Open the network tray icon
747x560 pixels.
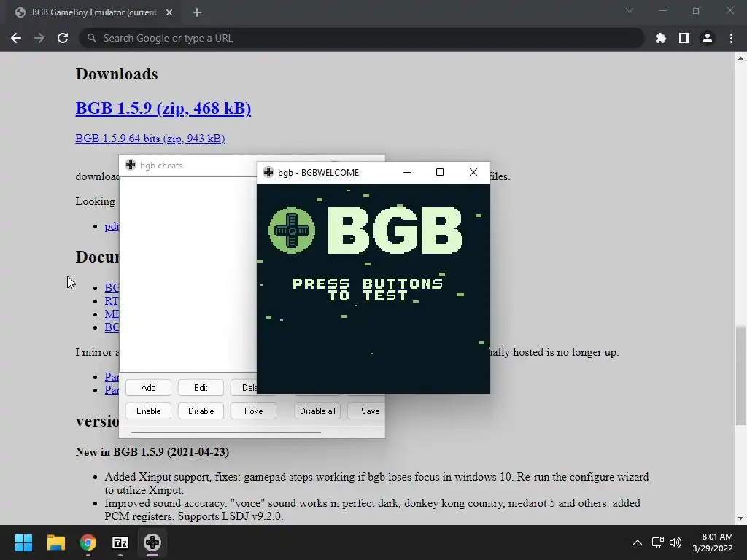click(x=658, y=542)
